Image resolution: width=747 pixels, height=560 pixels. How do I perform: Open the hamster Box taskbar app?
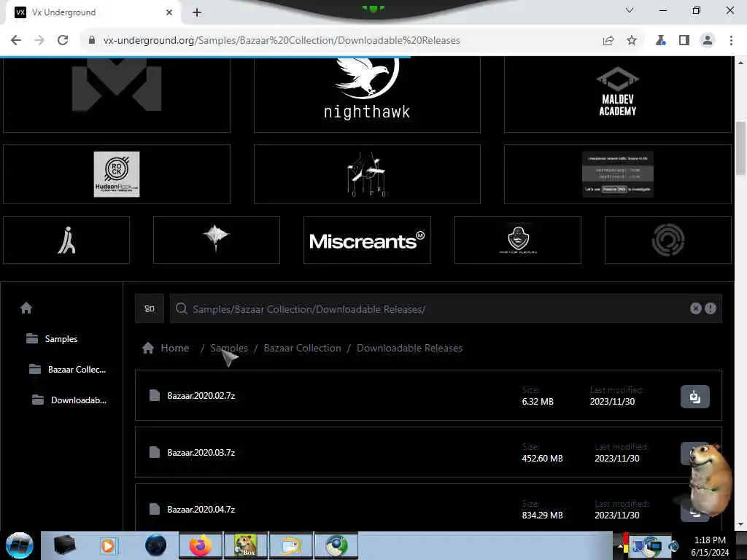[x=245, y=545]
